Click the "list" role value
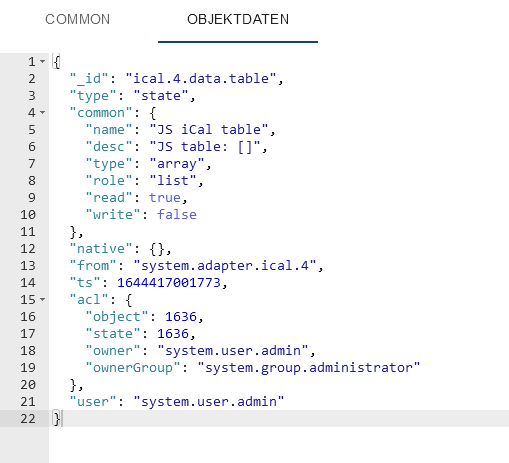Screen dimensions: 509x463 pyautogui.click(x=173, y=181)
